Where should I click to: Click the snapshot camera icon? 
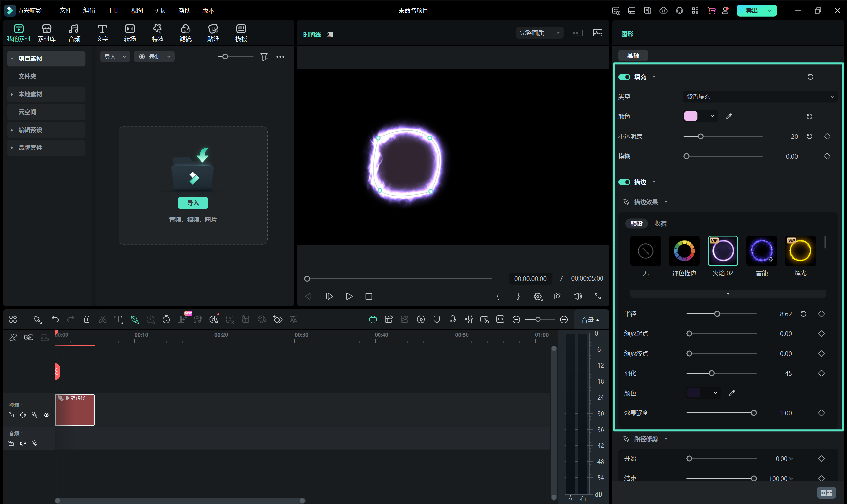[558, 296]
